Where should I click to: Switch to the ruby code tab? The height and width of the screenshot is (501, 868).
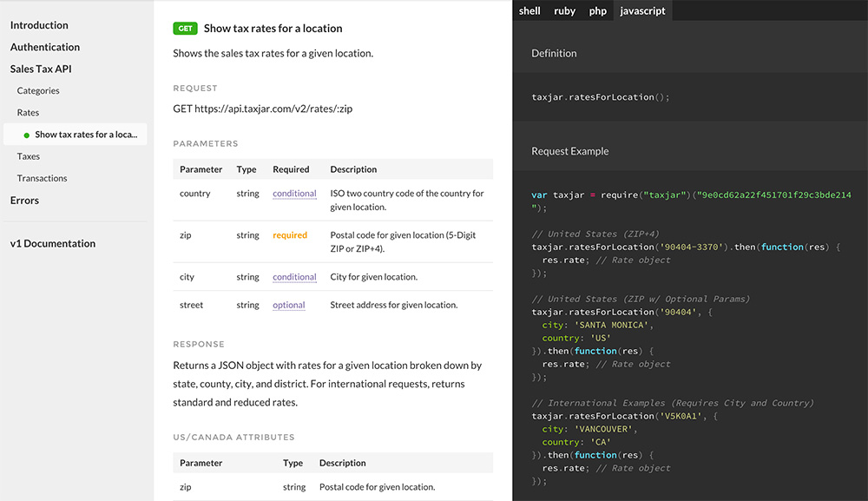pos(565,10)
